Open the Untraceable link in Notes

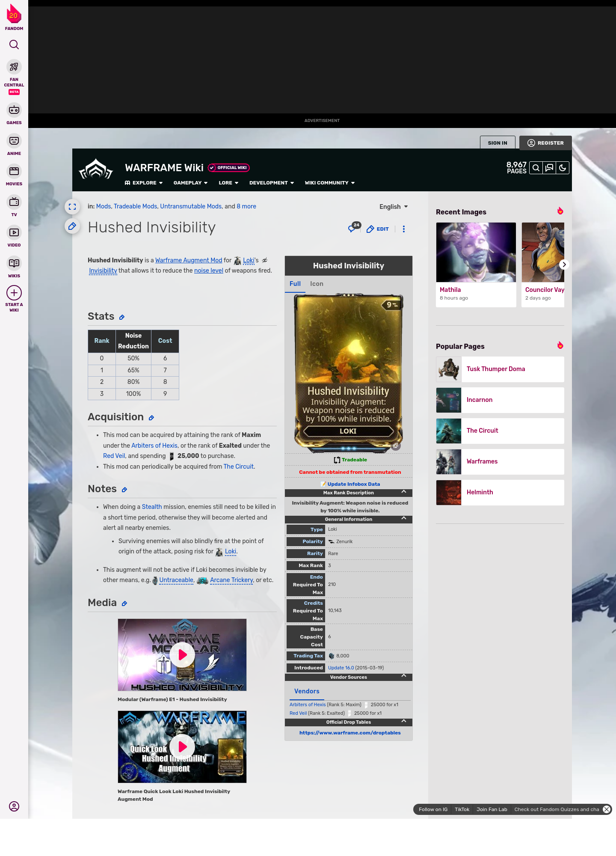tap(176, 580)
